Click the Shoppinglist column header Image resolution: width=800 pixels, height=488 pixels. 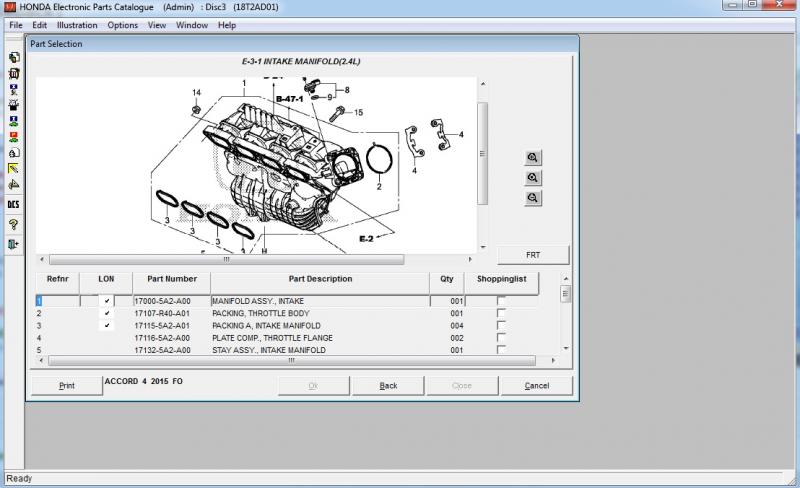pos(502,282)
